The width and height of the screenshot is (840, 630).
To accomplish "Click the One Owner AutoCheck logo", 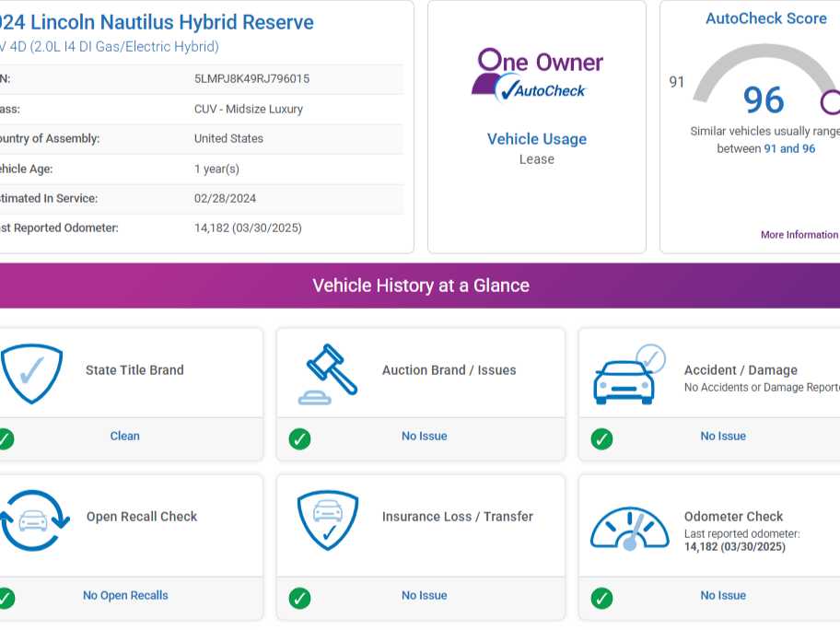I will pos(537,75).
